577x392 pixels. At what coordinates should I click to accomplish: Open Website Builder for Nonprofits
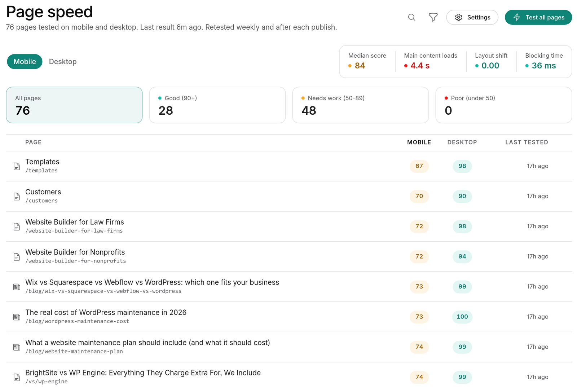point(289,256)
